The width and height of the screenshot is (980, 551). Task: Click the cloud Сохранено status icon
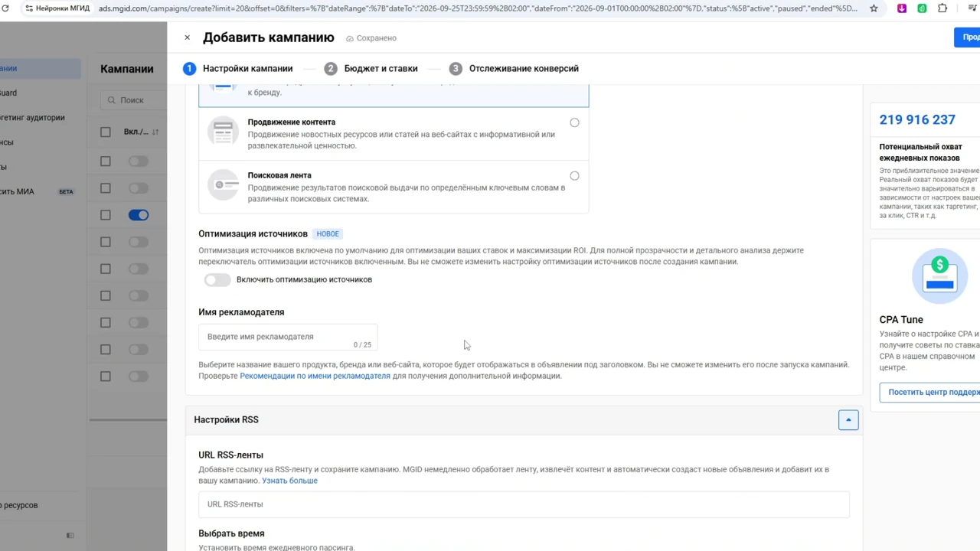(350, 38)
